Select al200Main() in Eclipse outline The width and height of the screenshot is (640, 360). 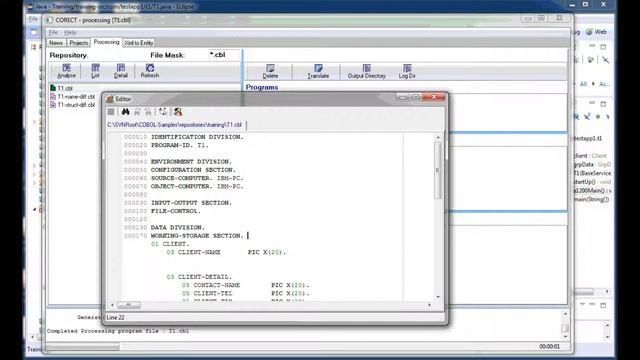click(x=593, y=191)
